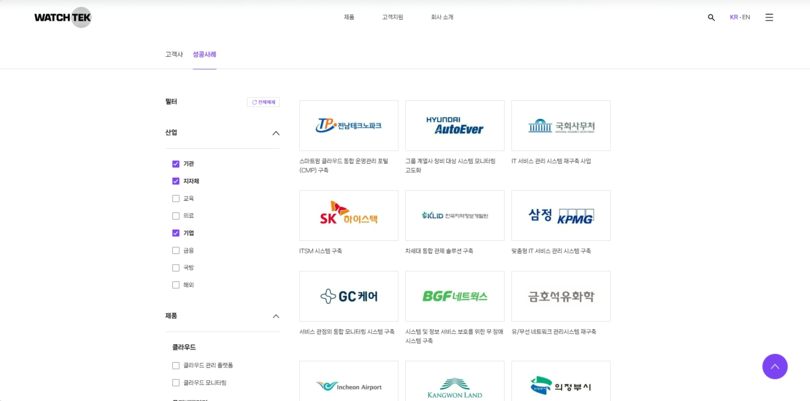Screen dimensions: 810x401
Task: Collapse the 제품 filter section chevron
Action: tap(276, 316)
